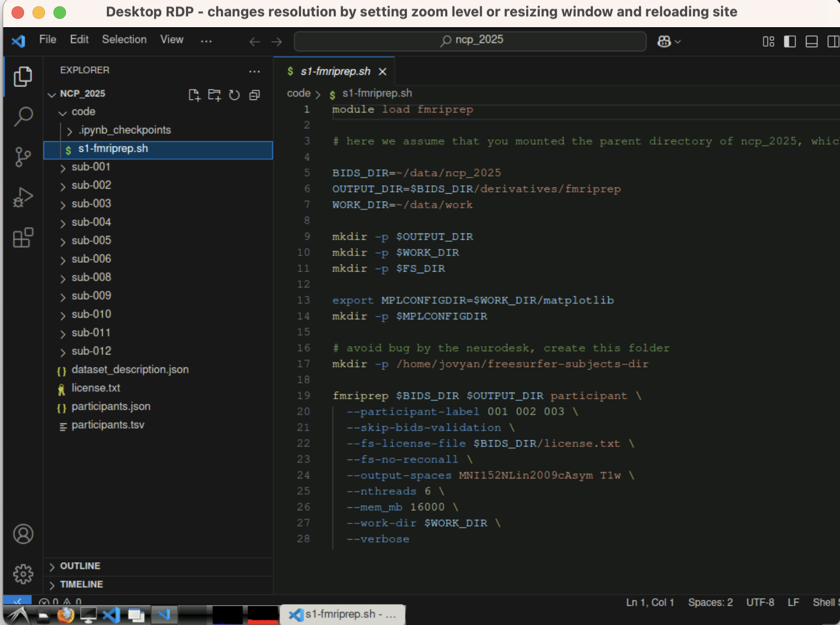The image size is (840, 625).
Task: Open the Extensions view
Action: [x=23, y=238]
